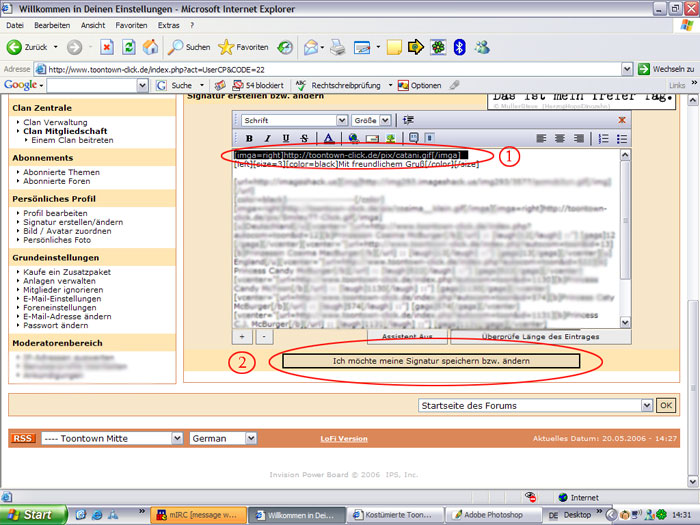Open the Startseite des Forums dropdown
700x525 pixels.
[646, 405]
